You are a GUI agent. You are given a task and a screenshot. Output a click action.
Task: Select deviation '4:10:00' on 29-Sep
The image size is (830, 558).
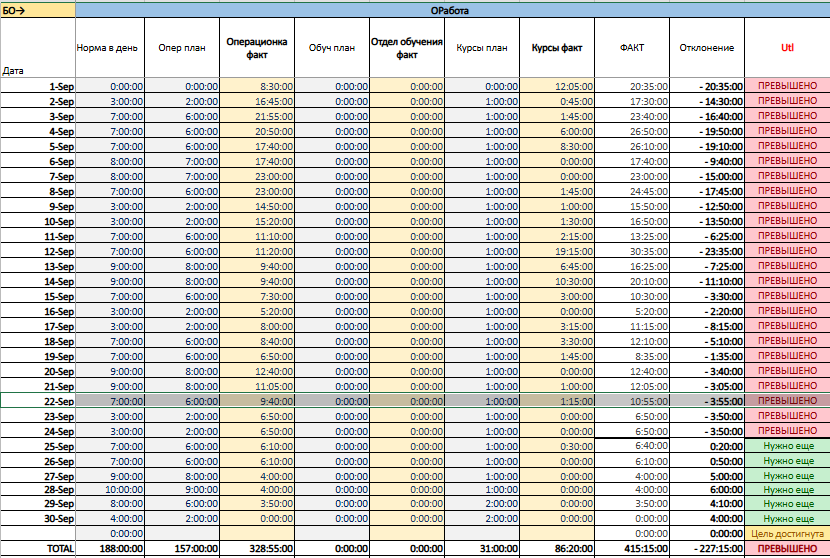click(707, 504)
